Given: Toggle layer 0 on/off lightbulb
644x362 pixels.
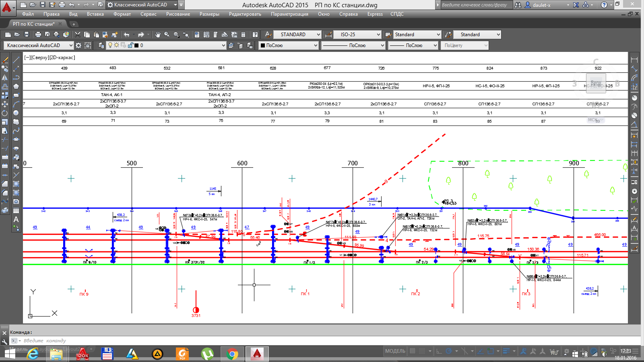Looking at the screenshot, I should (110, 45).
